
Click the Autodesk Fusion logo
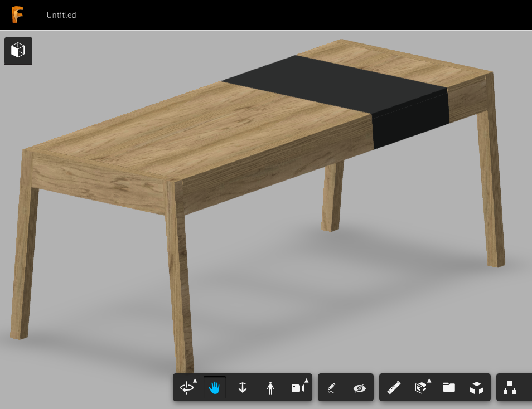(18, 15)
